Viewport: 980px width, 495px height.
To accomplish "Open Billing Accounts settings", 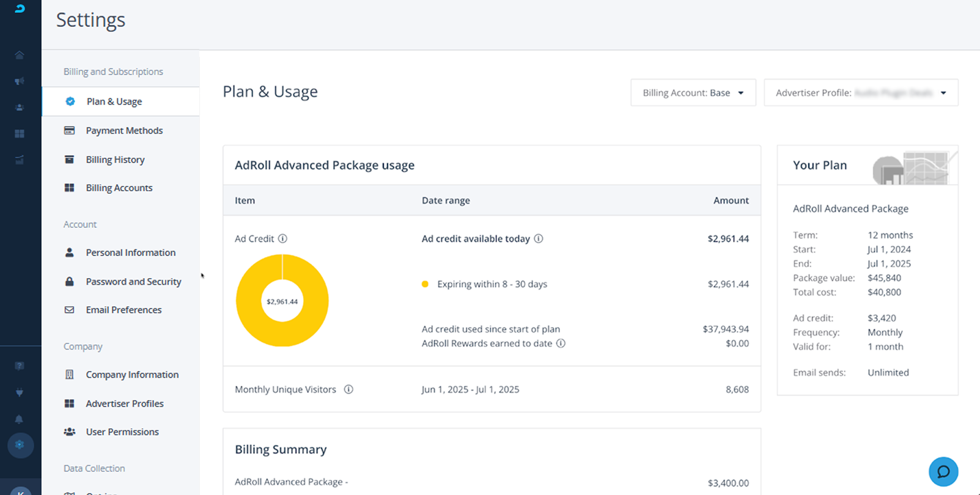I will (120, 188).
